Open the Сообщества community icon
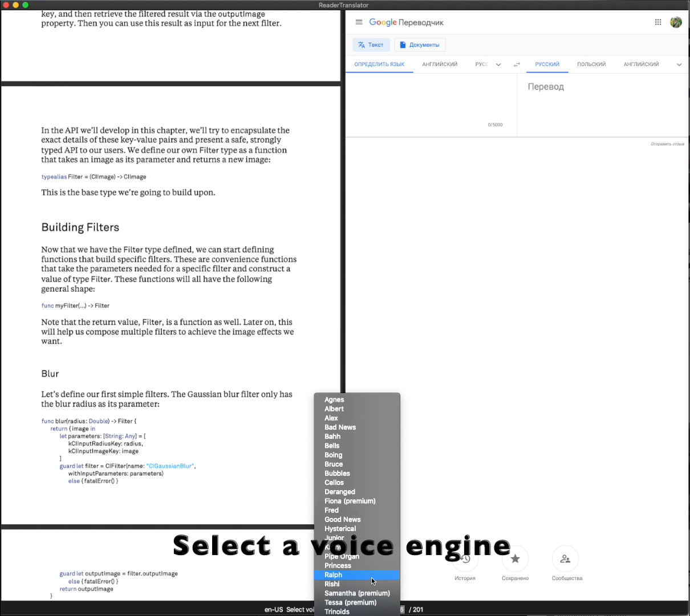 (565, 559)
